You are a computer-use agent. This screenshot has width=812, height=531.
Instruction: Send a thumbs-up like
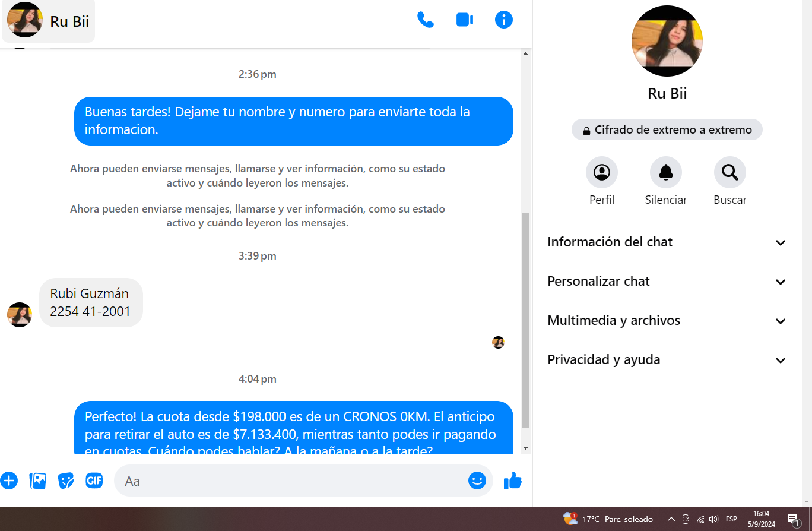click(x=513, y=481)
